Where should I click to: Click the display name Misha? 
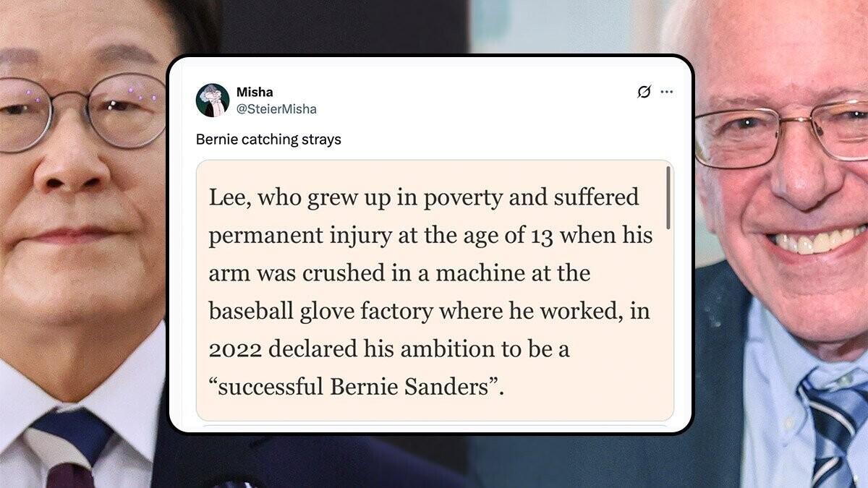pyautogui.click(x=255, y=93)
